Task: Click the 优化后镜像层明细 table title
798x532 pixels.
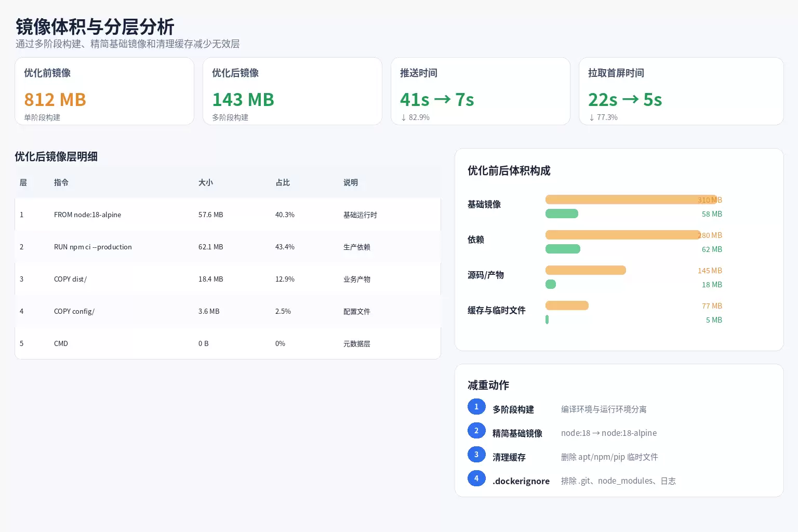Action: pos(56,156)
